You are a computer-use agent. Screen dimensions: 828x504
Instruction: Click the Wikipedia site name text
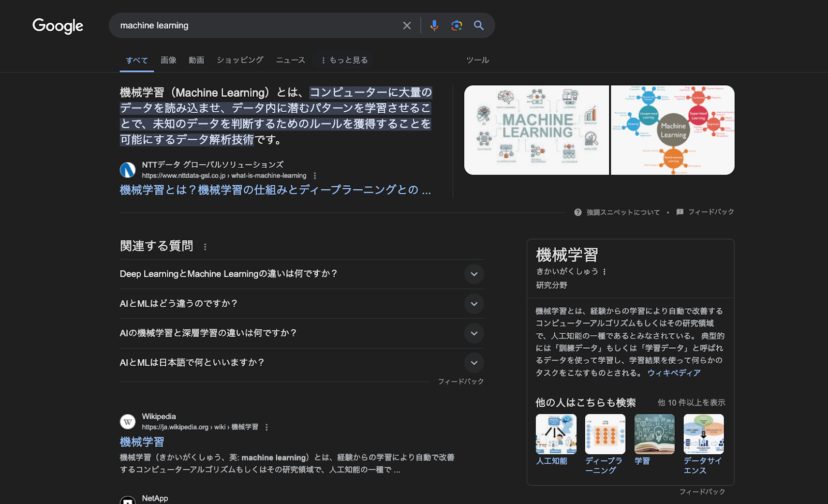159,417
